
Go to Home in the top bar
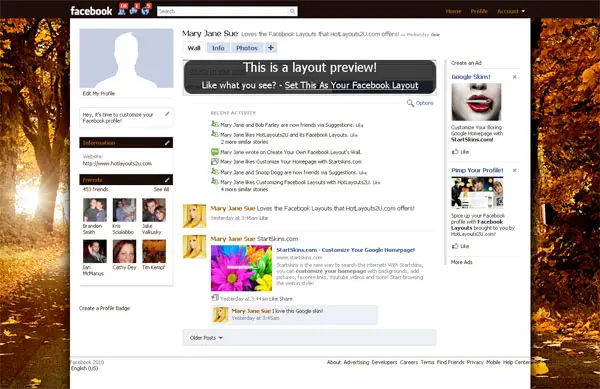[x=453, y=11]
